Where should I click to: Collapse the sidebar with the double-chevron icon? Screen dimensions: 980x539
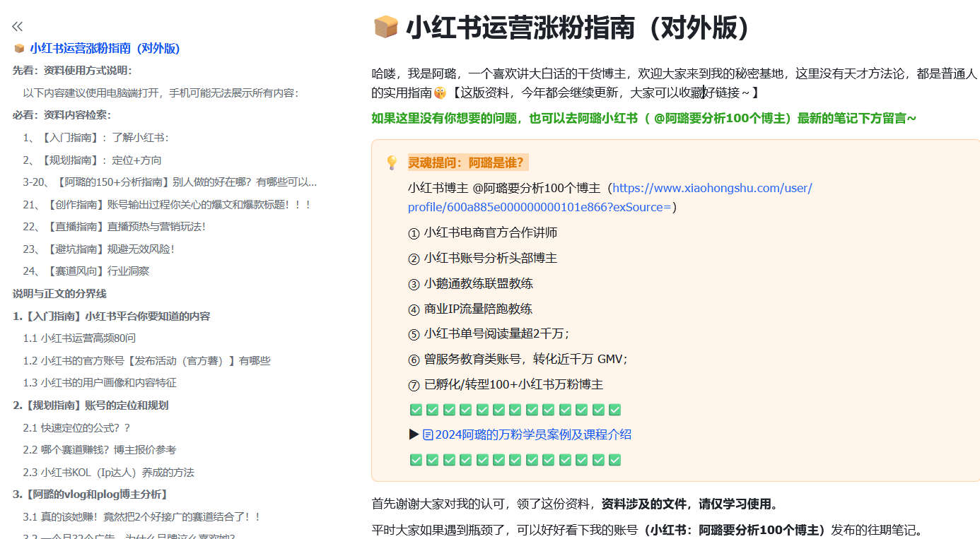(x=17, y=27)
